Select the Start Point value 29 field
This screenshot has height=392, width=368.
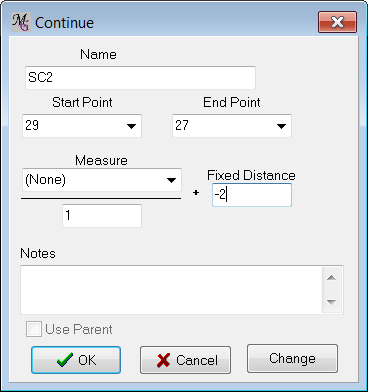click(82, 126)
